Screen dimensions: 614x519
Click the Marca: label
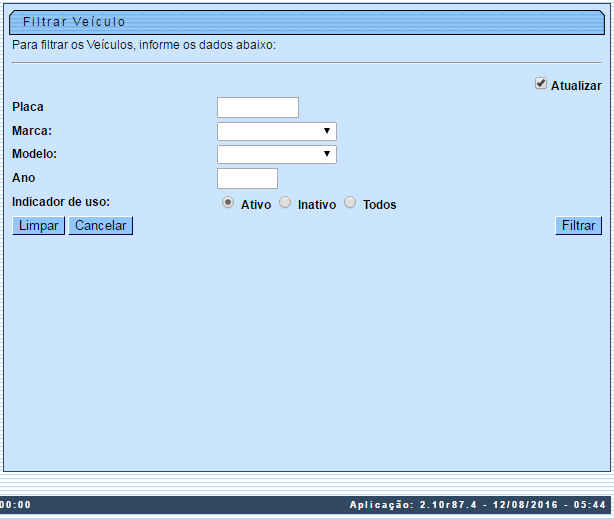click(x=32, y=131)
